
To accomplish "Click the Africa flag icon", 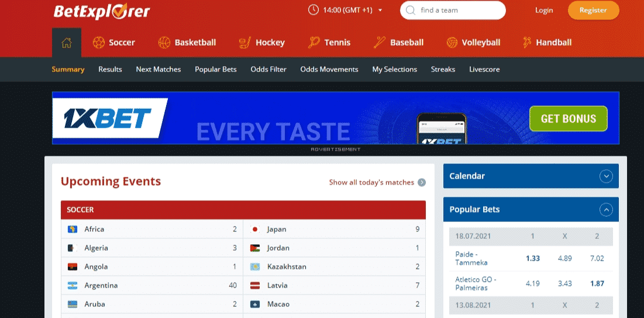I will click(73, 229).
